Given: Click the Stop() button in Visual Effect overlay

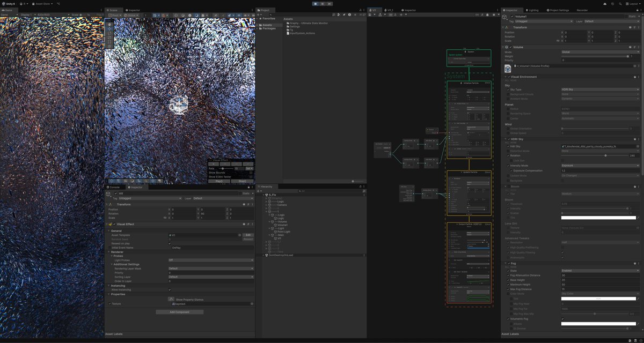Looking at the screenshot, I should click(242, 181).
